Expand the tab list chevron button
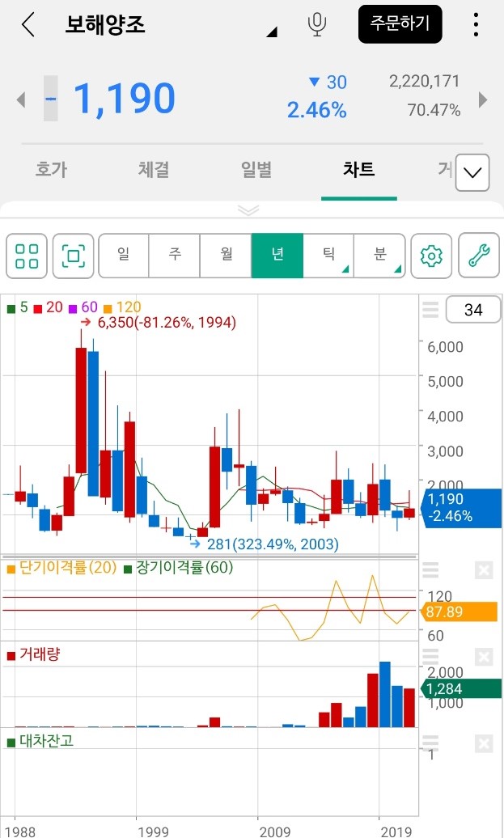The width and height of the screenshot is (504, 838). (472, 172)
